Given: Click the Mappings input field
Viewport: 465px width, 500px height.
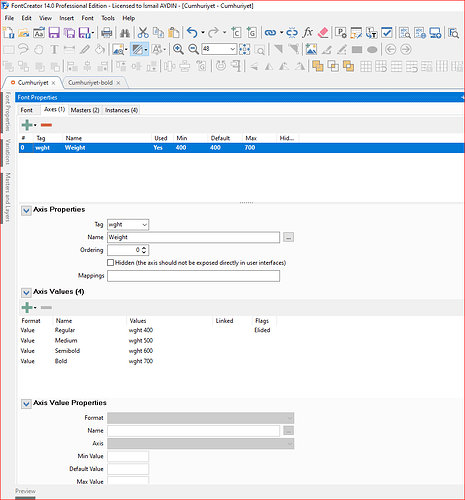Looking at the screenshot, I should click(193, 276).
